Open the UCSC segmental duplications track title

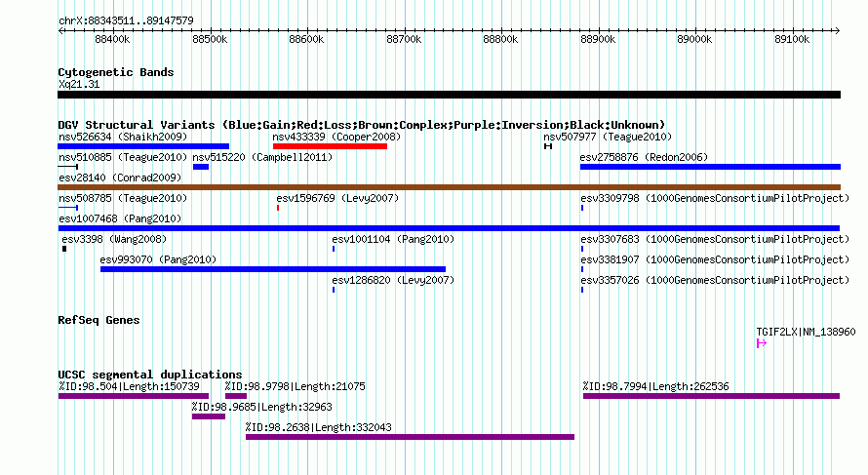pyautogui.click(x=150, y=375)
